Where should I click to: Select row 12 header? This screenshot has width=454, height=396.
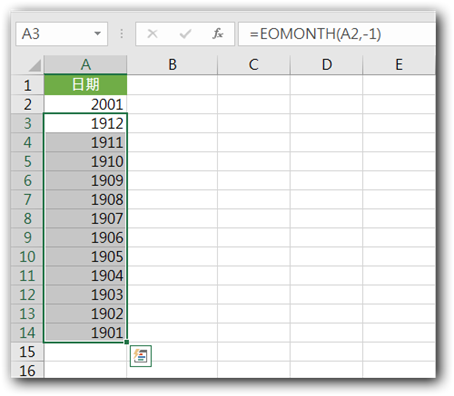[27, 294]
